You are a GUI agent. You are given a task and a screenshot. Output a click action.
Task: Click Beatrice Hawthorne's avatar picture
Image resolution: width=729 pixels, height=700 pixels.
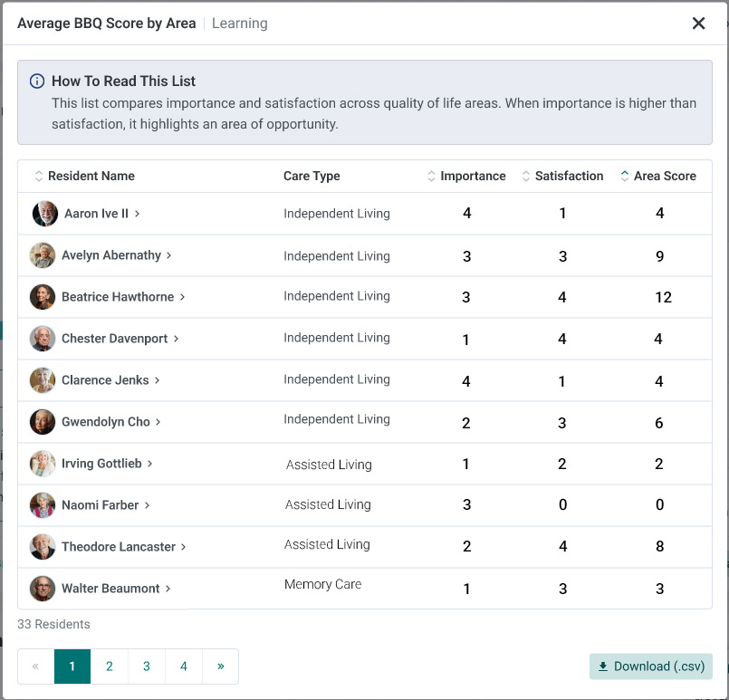(x=43, y=297)
